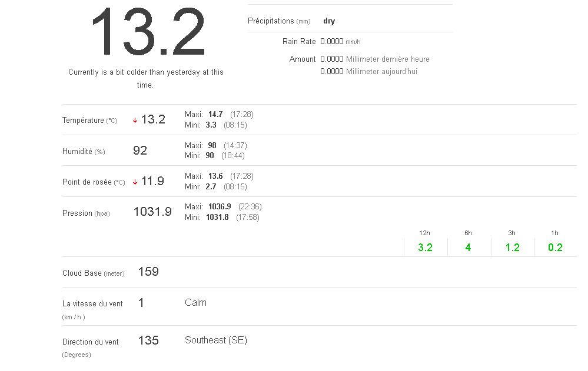
Task: Click the large 13.2 temperature reading
Action: pyautogui.click(x=147, y=32)
